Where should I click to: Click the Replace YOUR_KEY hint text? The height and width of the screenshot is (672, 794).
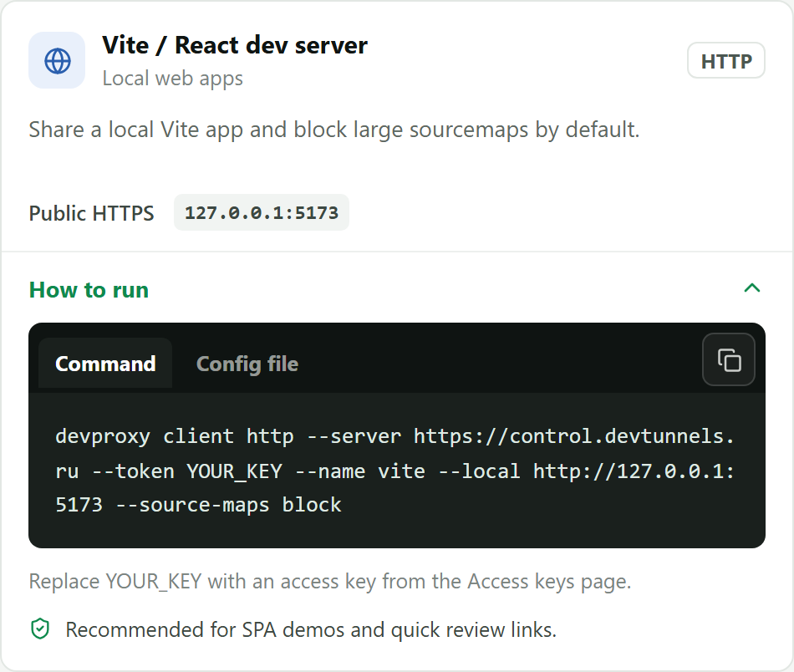[330, 582]
